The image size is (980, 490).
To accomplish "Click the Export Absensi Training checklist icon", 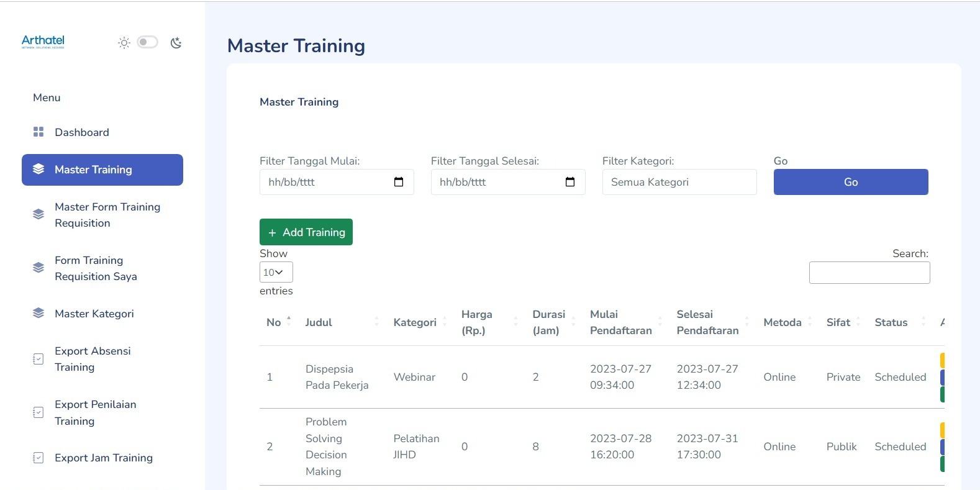I will point(39,359).
